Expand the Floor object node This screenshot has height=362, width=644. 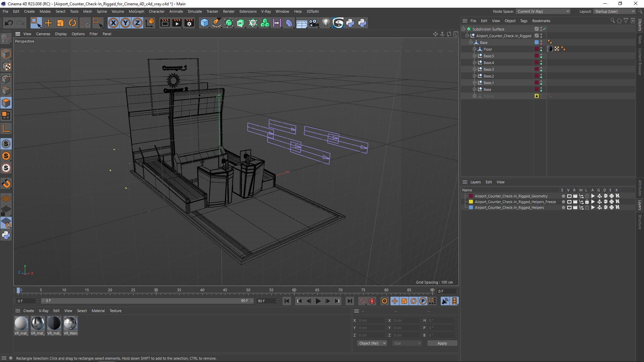click(475, 49)
